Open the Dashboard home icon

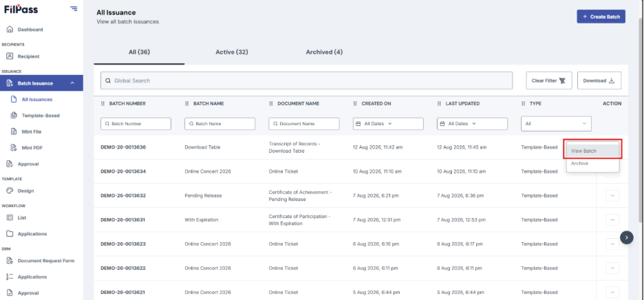(10, 30)
